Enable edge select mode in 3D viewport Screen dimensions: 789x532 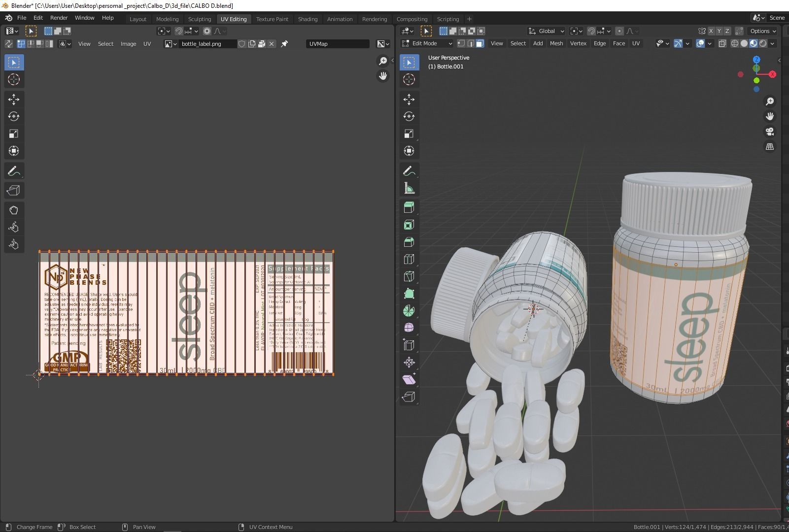point(470,43)
